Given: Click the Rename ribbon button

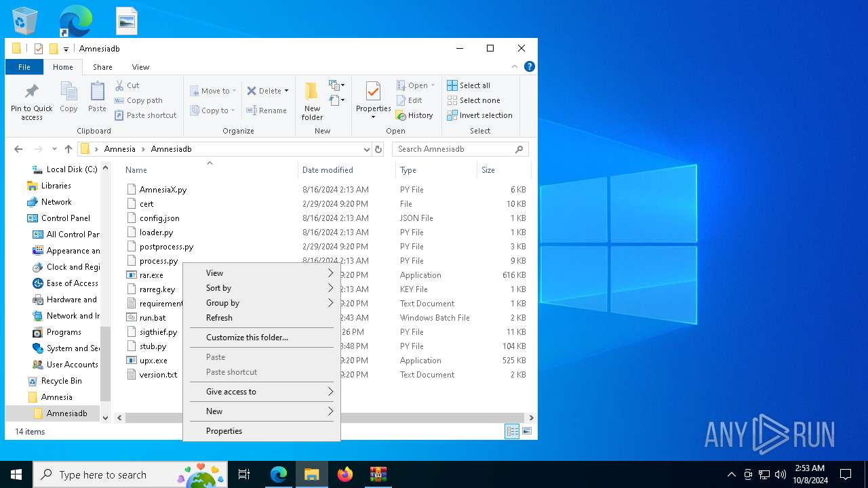Looking at the screenshot, I should tap(267, 110).
